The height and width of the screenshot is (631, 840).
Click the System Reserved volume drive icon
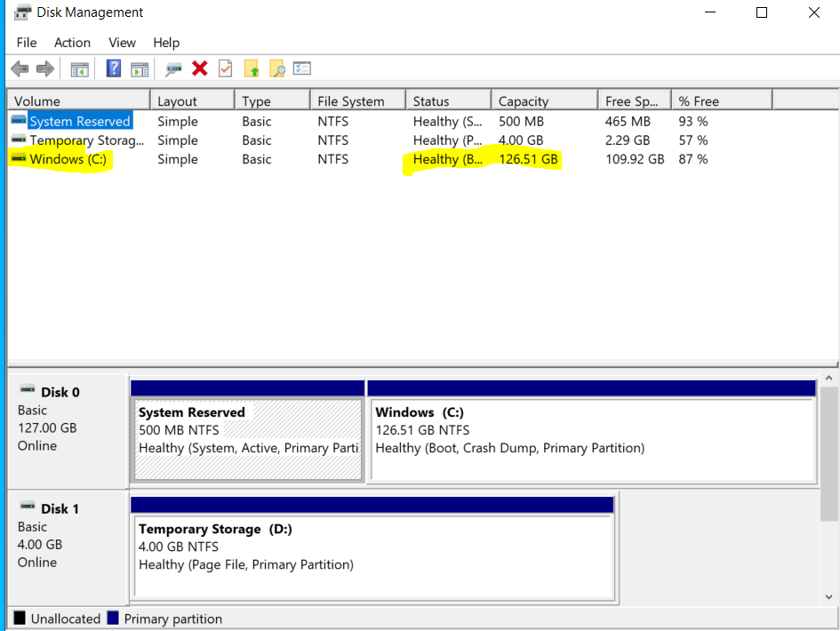click(x=19, y=120)
